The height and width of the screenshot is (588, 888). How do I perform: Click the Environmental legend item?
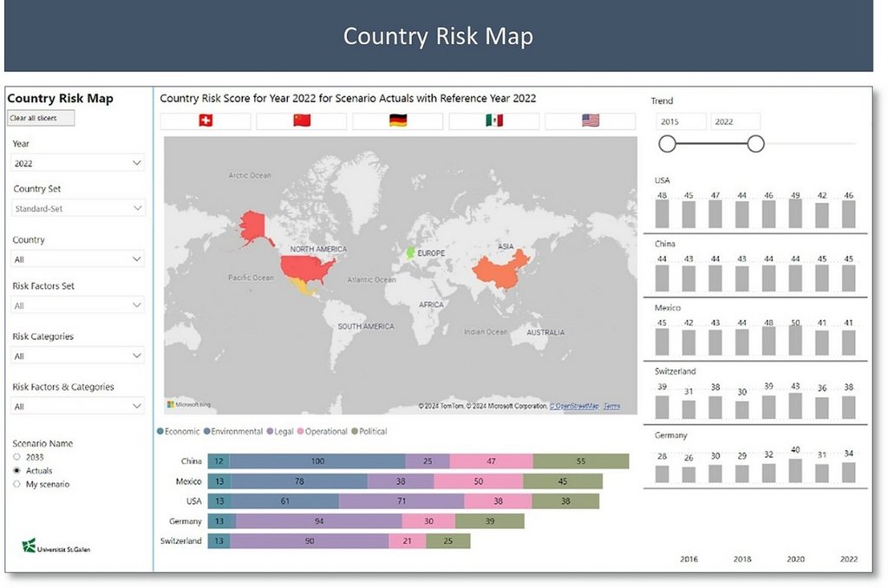236,432
